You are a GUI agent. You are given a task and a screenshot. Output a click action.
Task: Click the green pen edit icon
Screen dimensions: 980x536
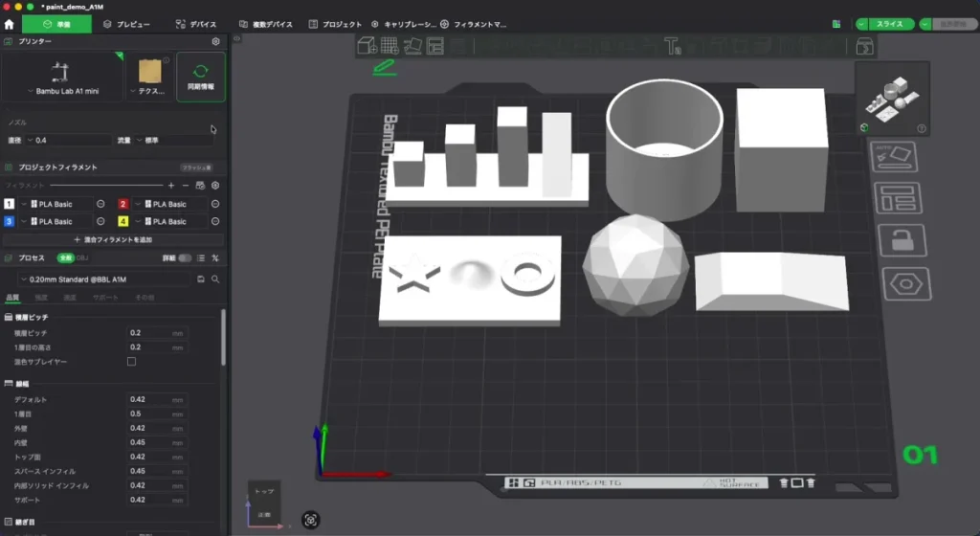(385, 67)
